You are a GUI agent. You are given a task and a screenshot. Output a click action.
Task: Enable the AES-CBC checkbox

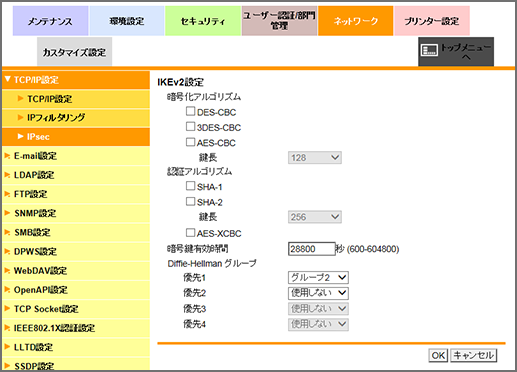[190, 142]
